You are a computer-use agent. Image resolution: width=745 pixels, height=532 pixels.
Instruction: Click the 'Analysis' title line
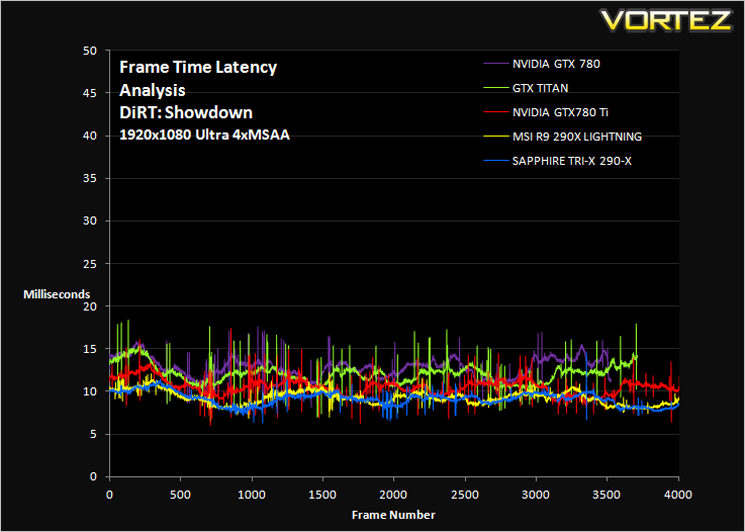[152, 90]
